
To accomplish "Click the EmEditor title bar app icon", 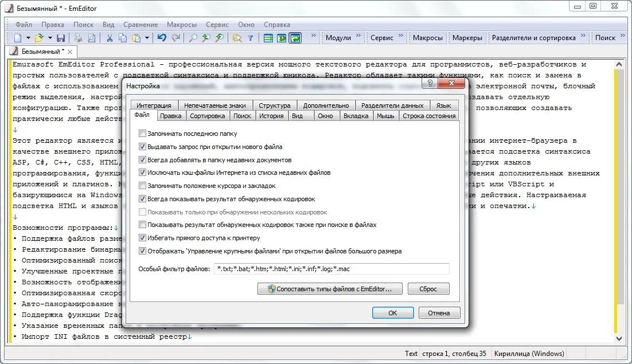I will pyautogui.click(x=10, y=8).
